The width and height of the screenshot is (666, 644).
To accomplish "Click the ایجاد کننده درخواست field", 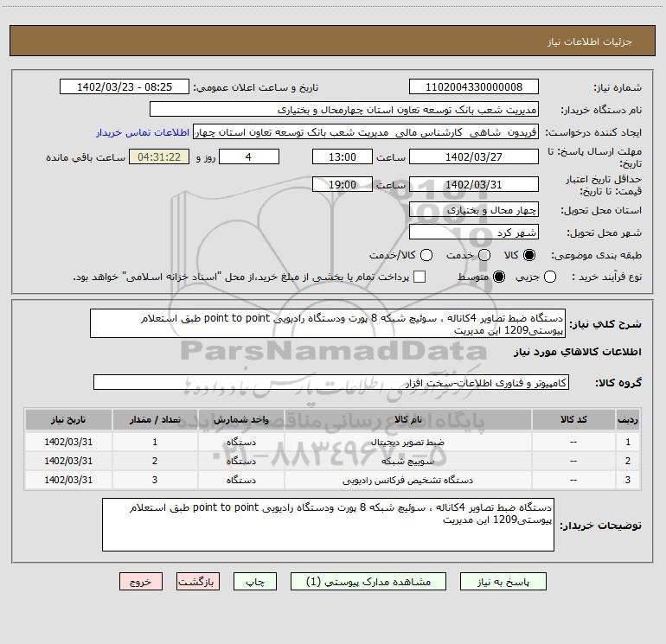I will tap(366, 132).
